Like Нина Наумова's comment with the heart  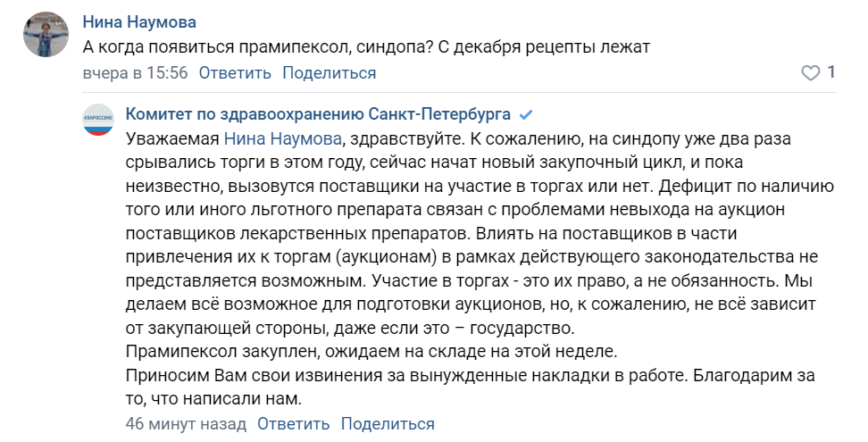tap(810, 73)
